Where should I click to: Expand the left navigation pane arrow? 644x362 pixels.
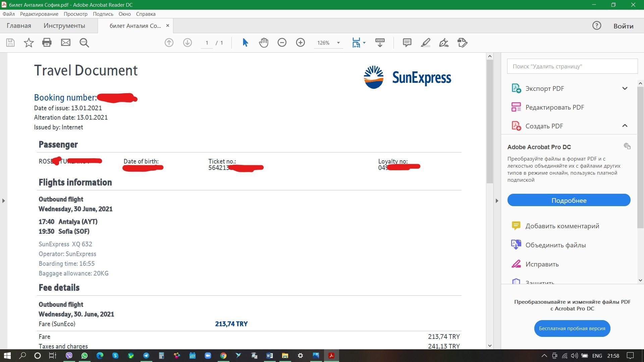pos(3,201)
